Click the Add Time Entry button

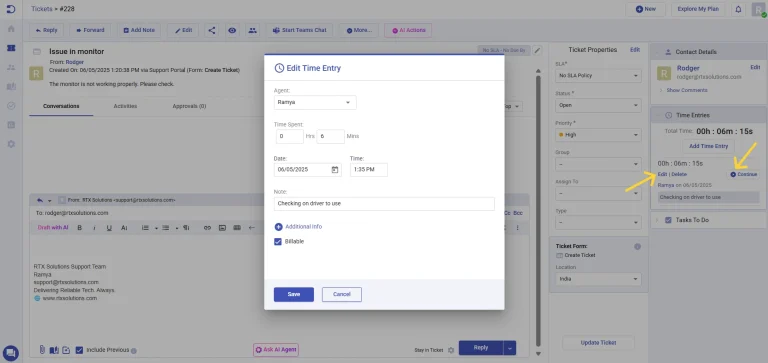[709, 146]
